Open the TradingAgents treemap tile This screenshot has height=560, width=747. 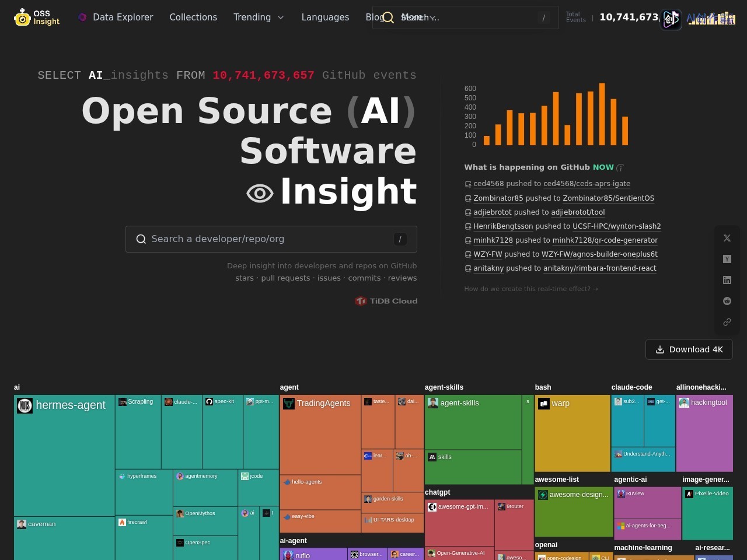tap(320, 435)
